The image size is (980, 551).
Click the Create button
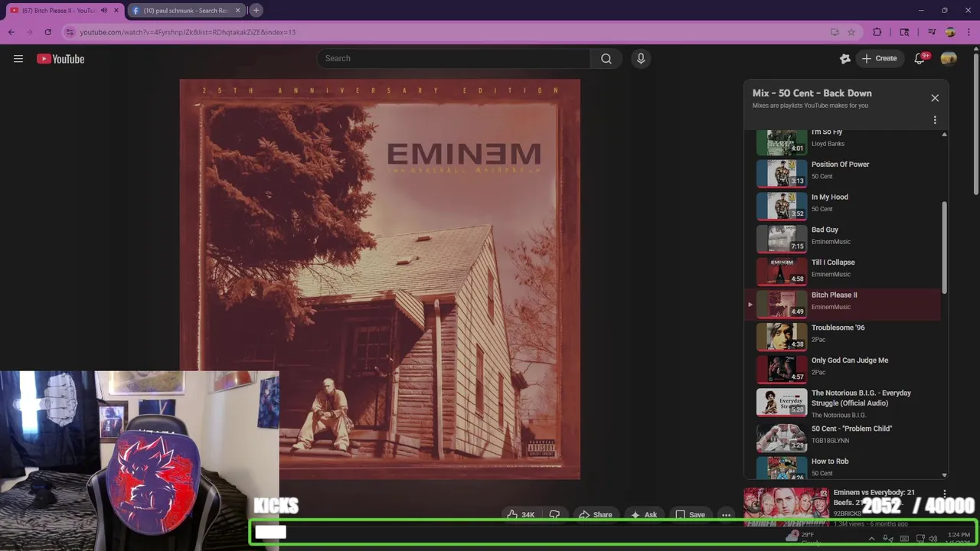click(x=879, y=59)
